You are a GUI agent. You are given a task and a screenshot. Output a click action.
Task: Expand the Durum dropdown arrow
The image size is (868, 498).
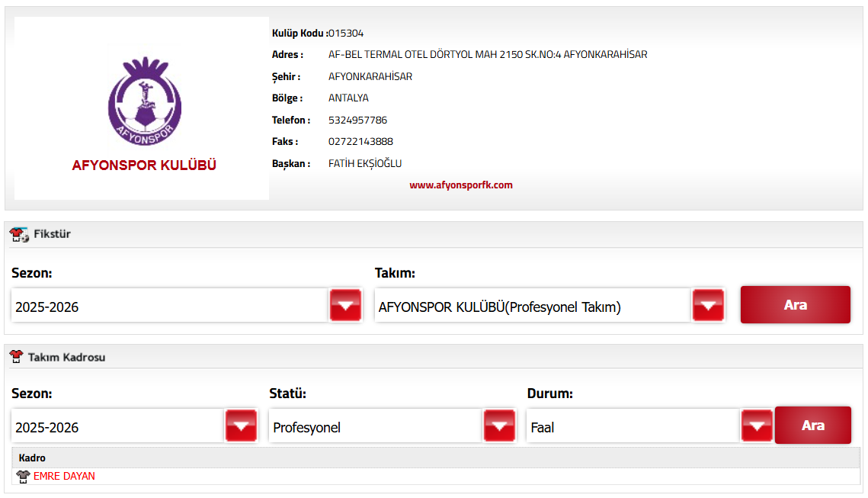(x=757, y=426)
